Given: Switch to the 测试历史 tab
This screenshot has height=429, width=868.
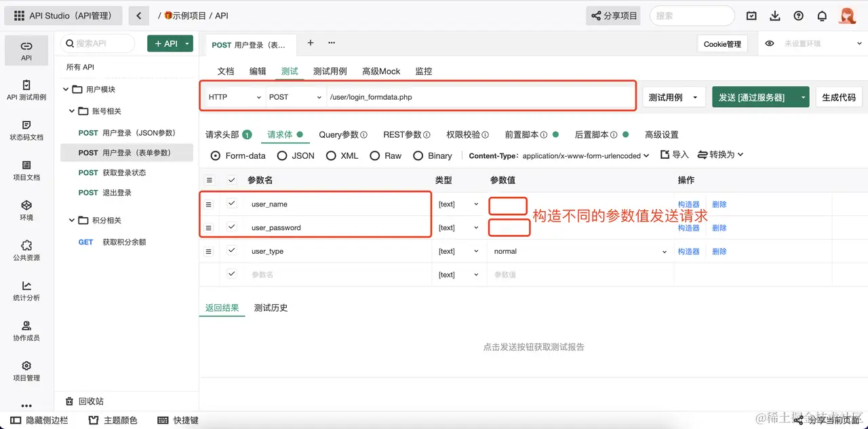Looking at the screenshot, I should pos(271,308).
